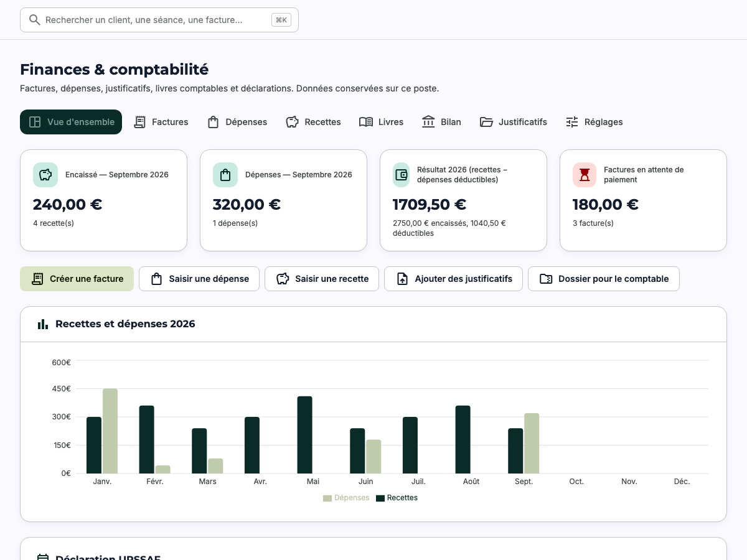This screenshot has width=747, height=560.
Task: Click the text '3 facture(s)'
Action: 593,223
